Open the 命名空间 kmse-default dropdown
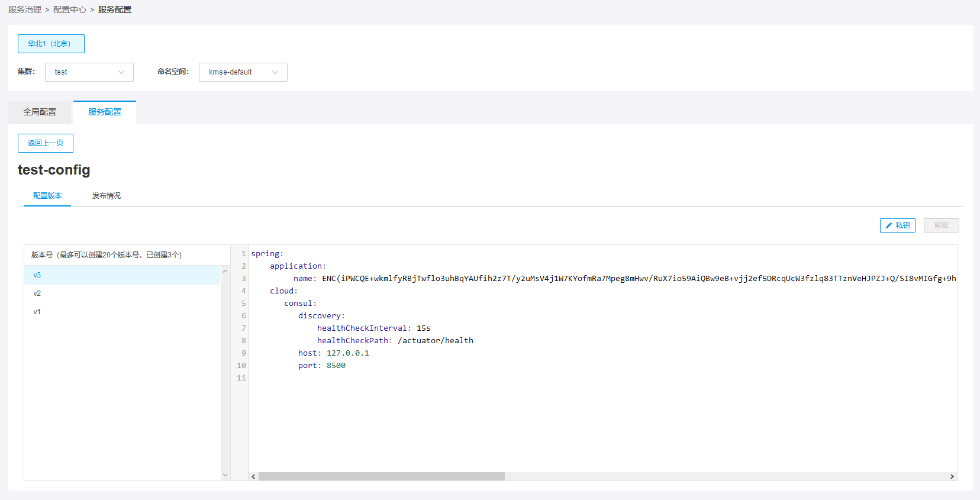Viewport: 980px width, 500px height. tap(243, 72)
